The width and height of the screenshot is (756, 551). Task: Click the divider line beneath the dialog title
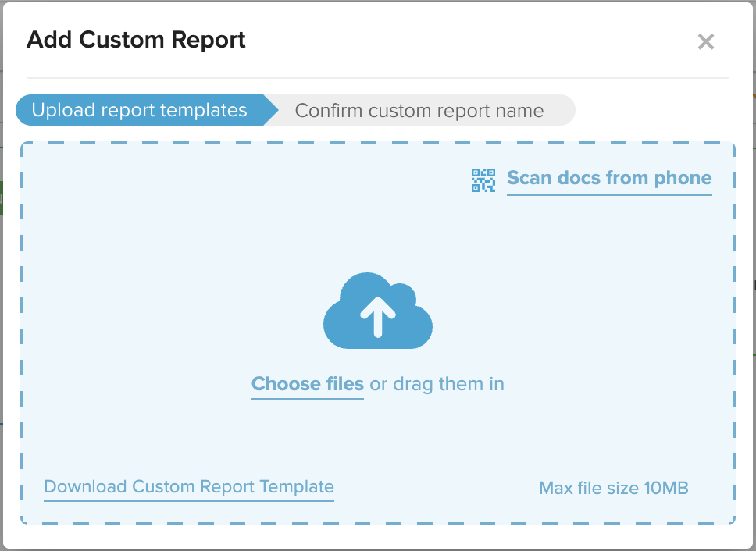coord(378,77)
